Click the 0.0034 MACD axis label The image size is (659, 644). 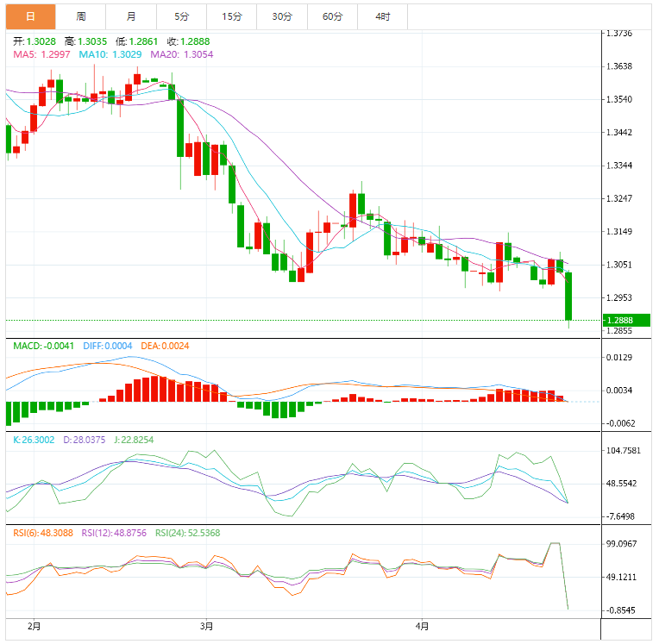(x=619, y=391)
